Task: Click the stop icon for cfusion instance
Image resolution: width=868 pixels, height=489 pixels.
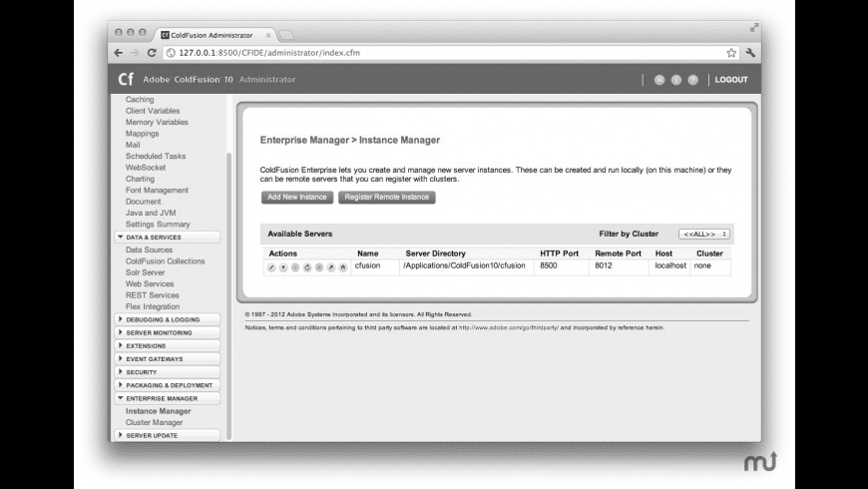Action: (x=283, y=267)
